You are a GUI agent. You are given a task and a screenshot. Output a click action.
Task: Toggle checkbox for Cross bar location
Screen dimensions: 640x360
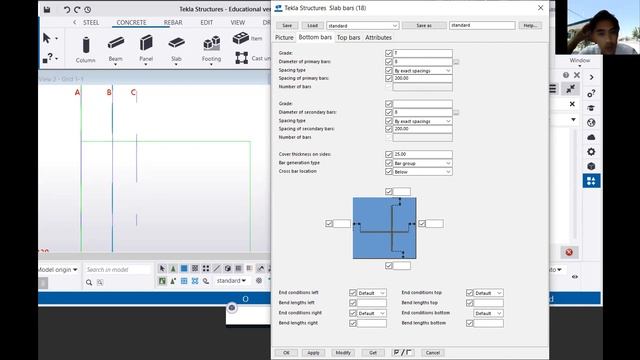pyautogui.click(x=389, y=171)
